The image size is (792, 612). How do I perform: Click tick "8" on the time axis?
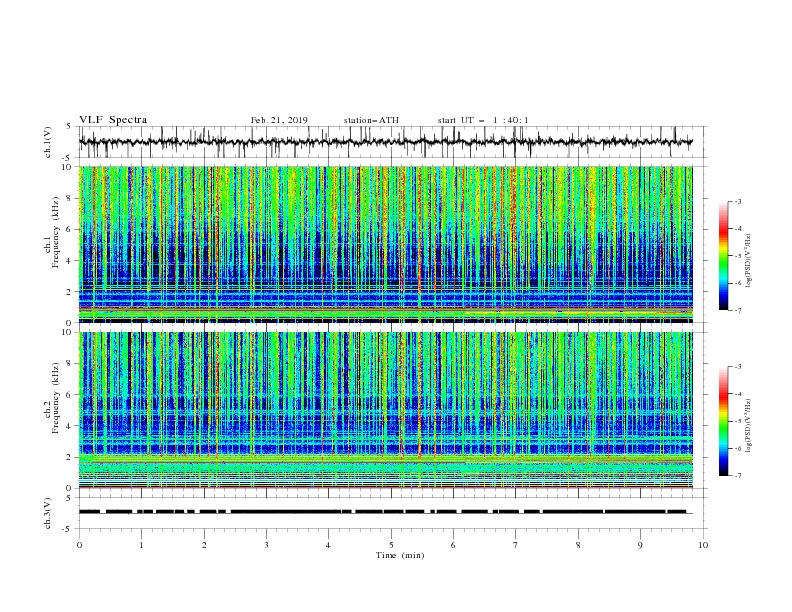tap(578, 545)
